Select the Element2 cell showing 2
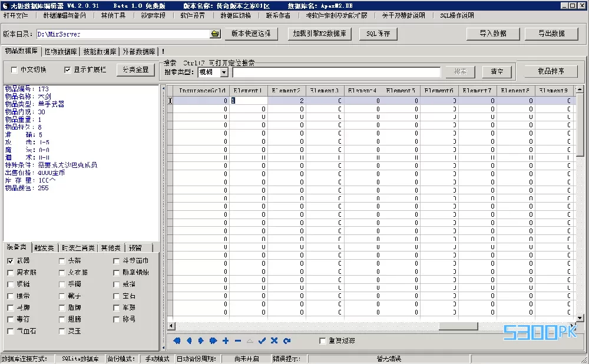The image size is (589, 364). pyautogui.click(x=287, y=101)
